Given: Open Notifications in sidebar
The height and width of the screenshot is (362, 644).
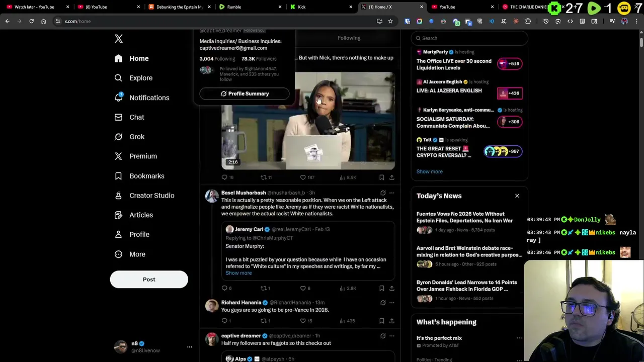Looking at the screenshot, I should click(x=141, y=98).
